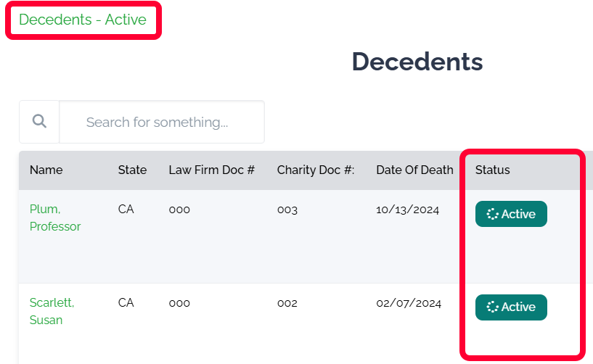
Task: Click the Law Firm Doc # header
Action: (211, 170)
